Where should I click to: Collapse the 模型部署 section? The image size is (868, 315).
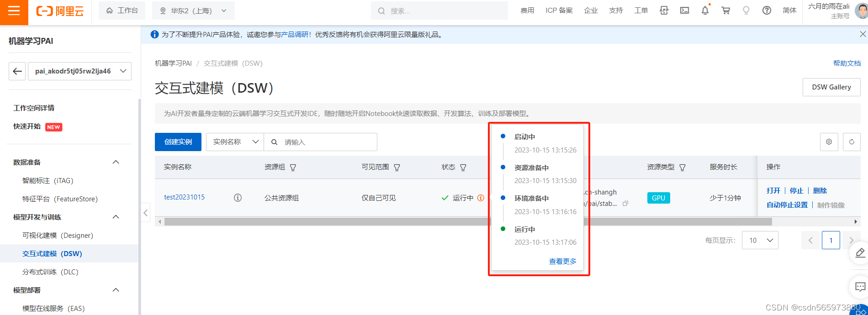coord(116,290)
